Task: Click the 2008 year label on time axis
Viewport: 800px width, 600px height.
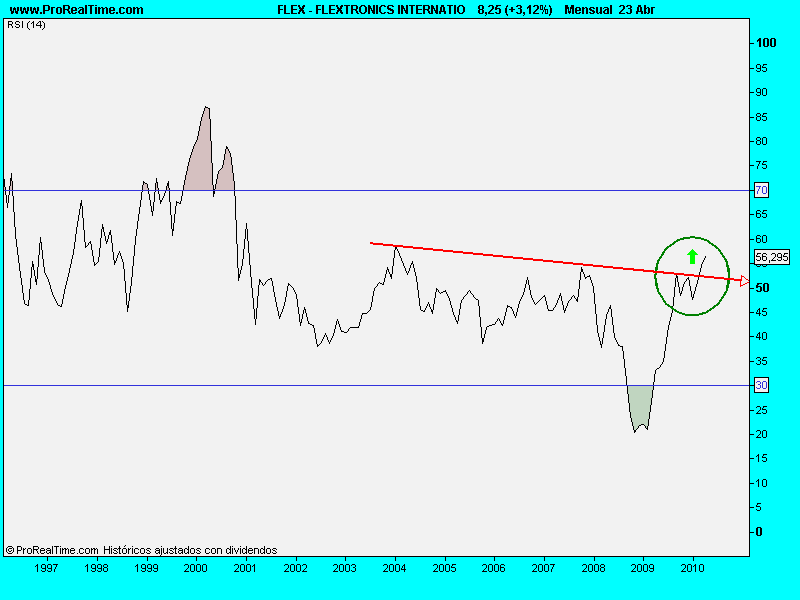Action: tap(593, 568)
